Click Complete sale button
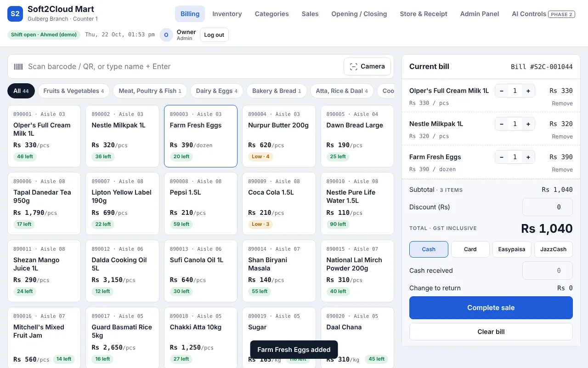The height and width of the screenshot is (368, 588). pos(491,308)
